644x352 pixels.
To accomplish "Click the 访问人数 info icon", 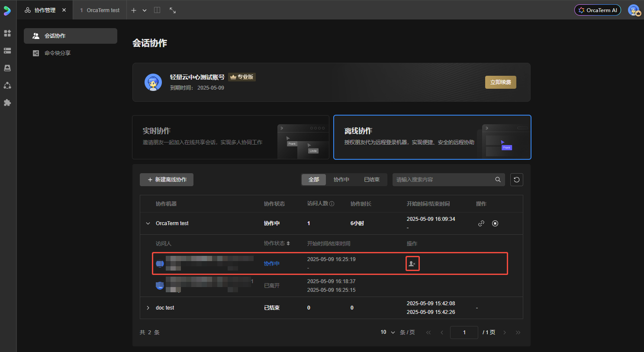I will click(x=332, y=204).
